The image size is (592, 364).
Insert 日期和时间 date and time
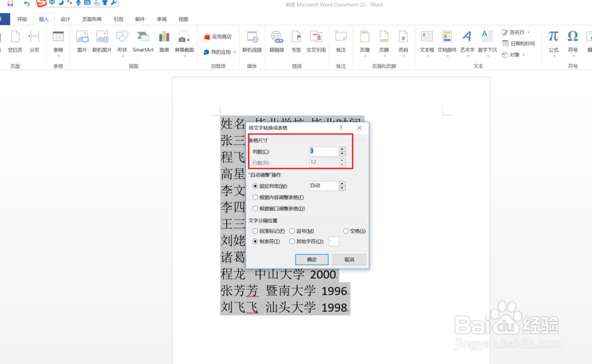pyautogui.click(x=519, y=43)
